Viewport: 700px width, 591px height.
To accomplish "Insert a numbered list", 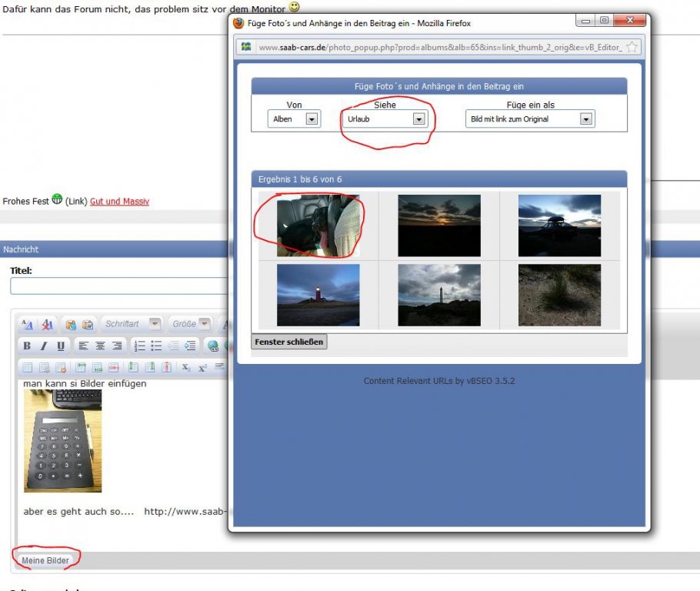I will pos(140,346).
